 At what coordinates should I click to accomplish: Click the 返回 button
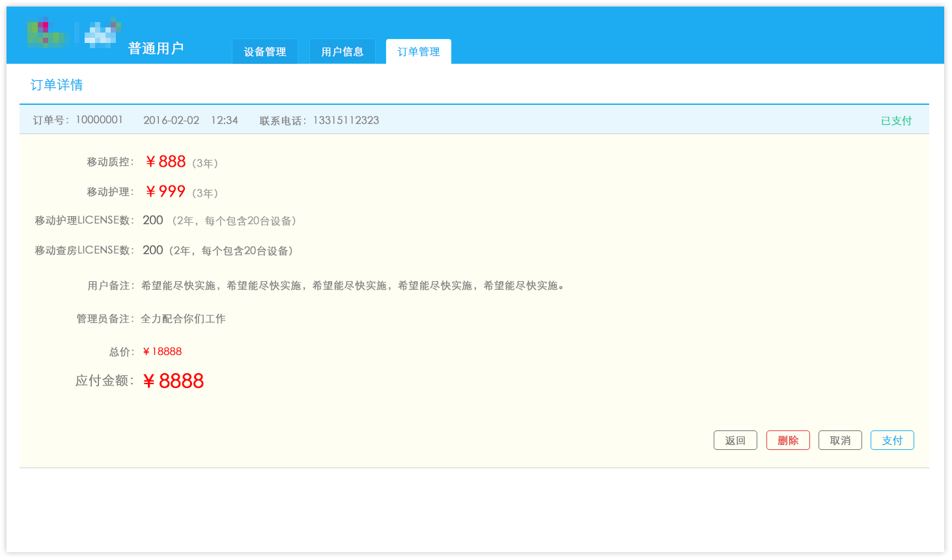point(735,440)
